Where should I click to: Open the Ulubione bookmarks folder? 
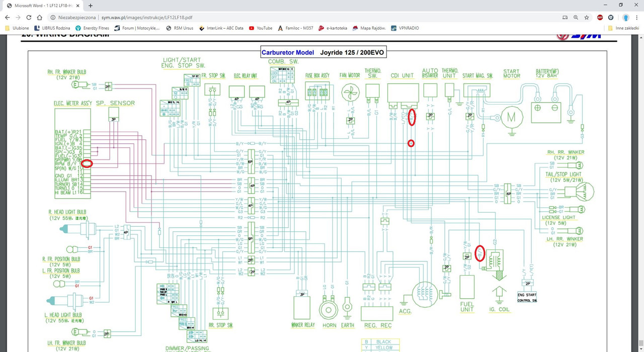[17, 28]
